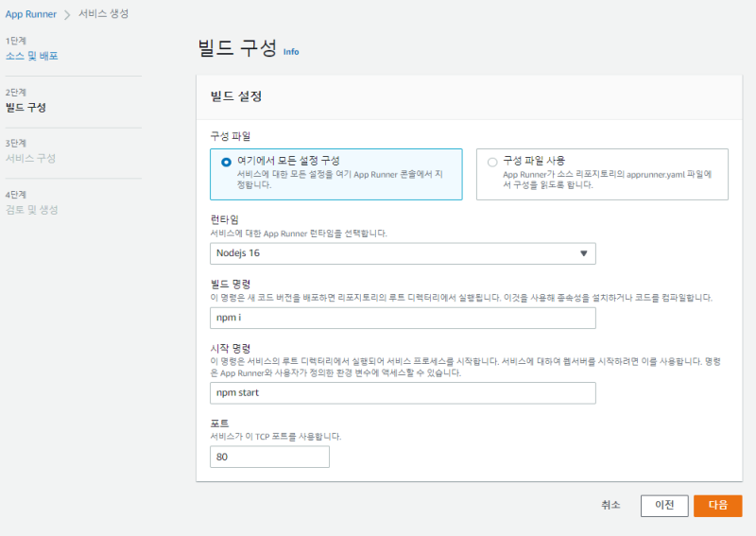Click the build command field containing 'npm i'

point(402,317)
